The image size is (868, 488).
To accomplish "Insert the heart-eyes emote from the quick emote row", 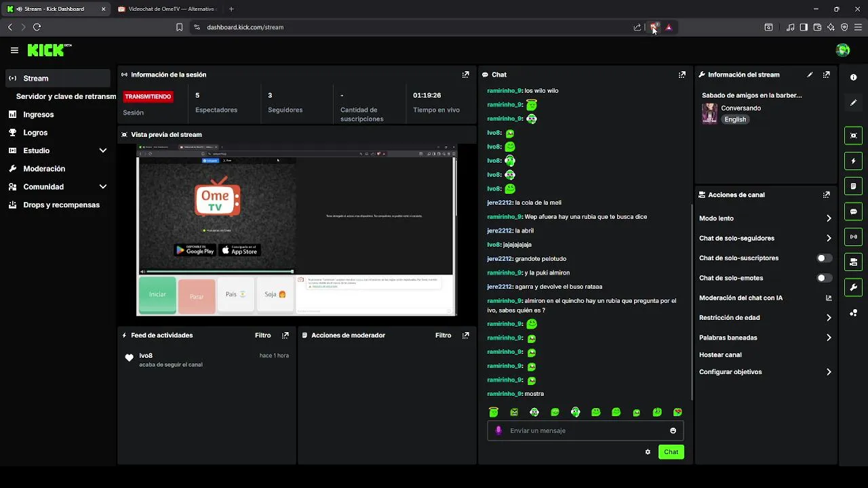I will 677,412.
